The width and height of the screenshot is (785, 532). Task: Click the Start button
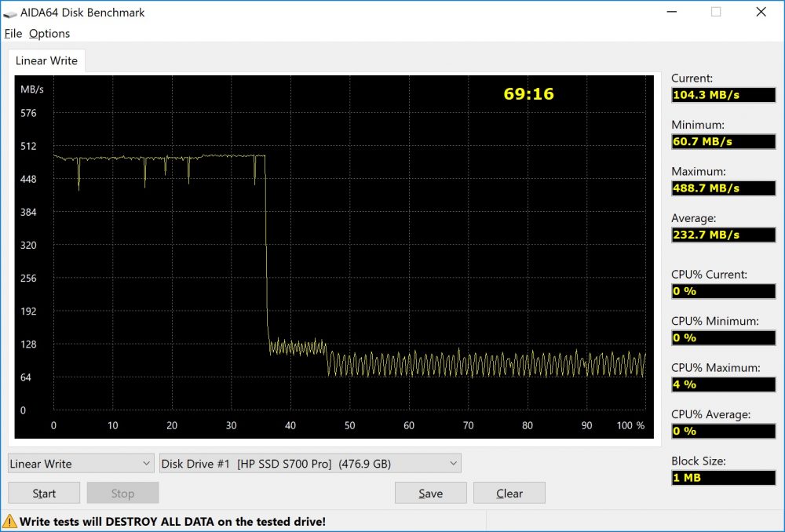coord(44,493)
